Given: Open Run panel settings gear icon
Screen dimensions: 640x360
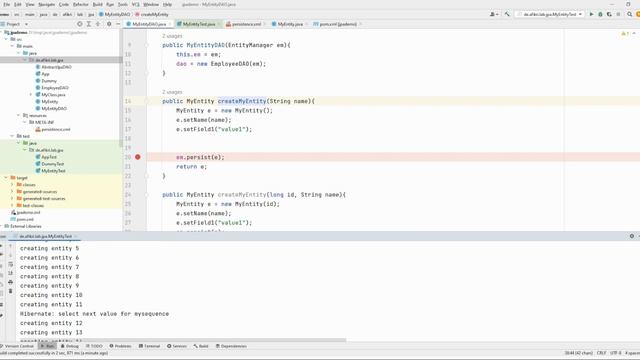Looking at the screenshot, I should pos(631,236).
